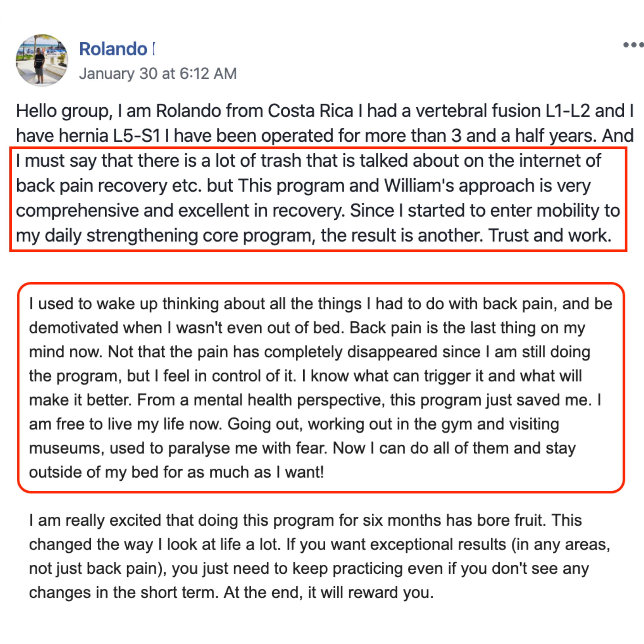Open the three-dot post options menu
The height and width of the screenshot is (644, 644).
(x=633, y=45)
